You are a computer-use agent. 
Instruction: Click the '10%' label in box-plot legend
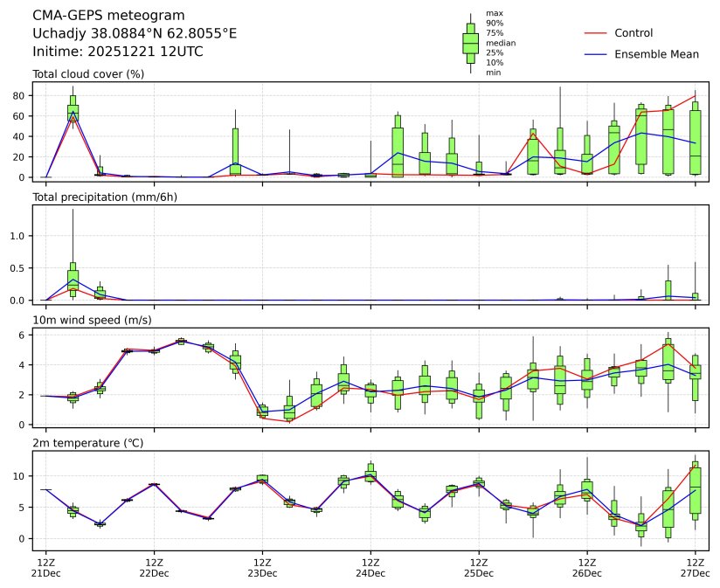[495, 62]
